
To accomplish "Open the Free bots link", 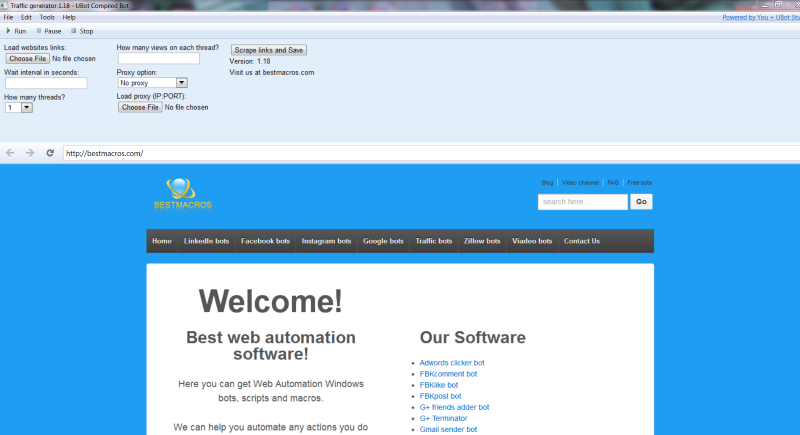I will pyautogui.click(x=639, y=183).
